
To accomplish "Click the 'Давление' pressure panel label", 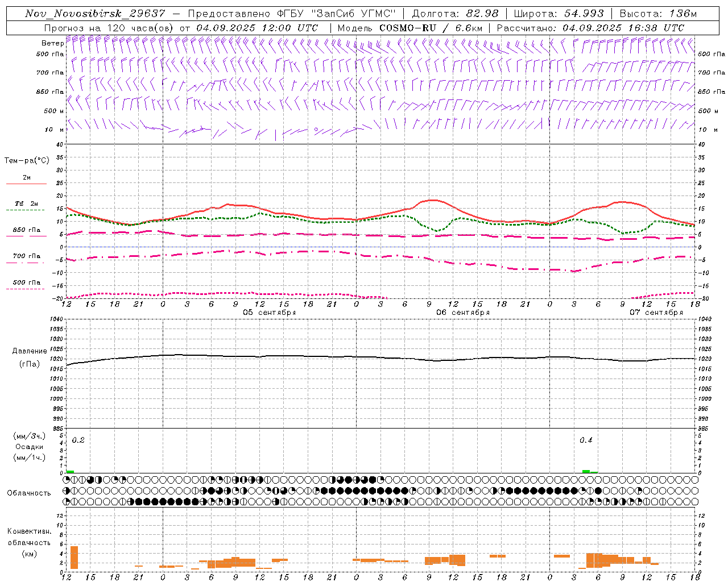I will click(29, 351).
